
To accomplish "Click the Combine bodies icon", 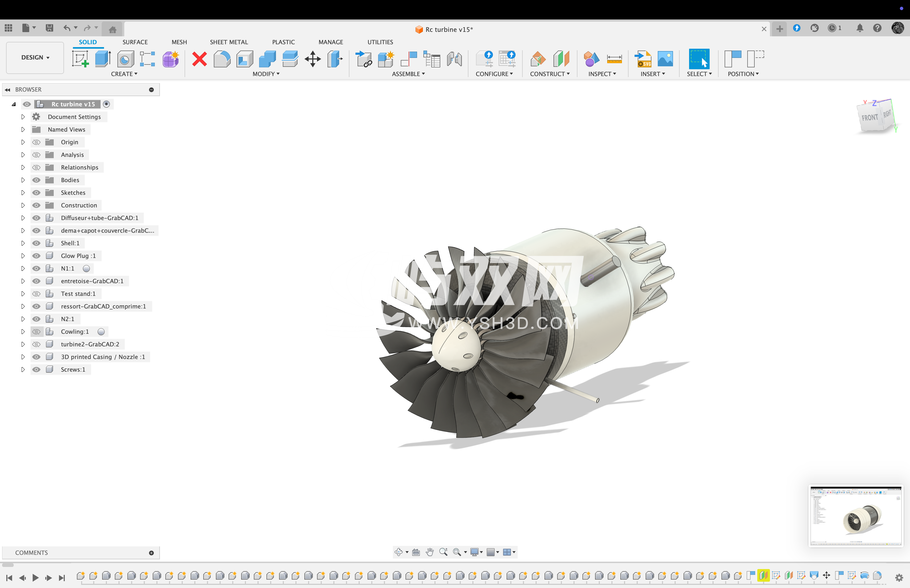I will coord(267,59).
